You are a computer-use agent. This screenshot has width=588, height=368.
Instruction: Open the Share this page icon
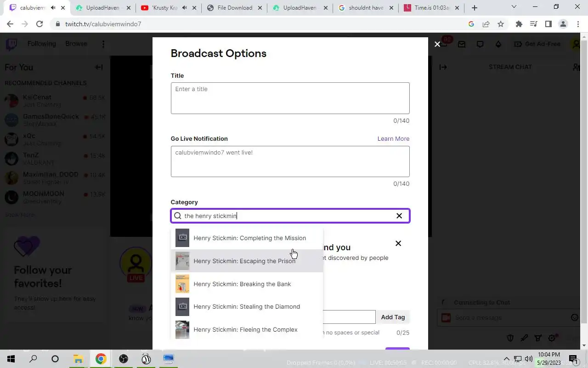486,24
